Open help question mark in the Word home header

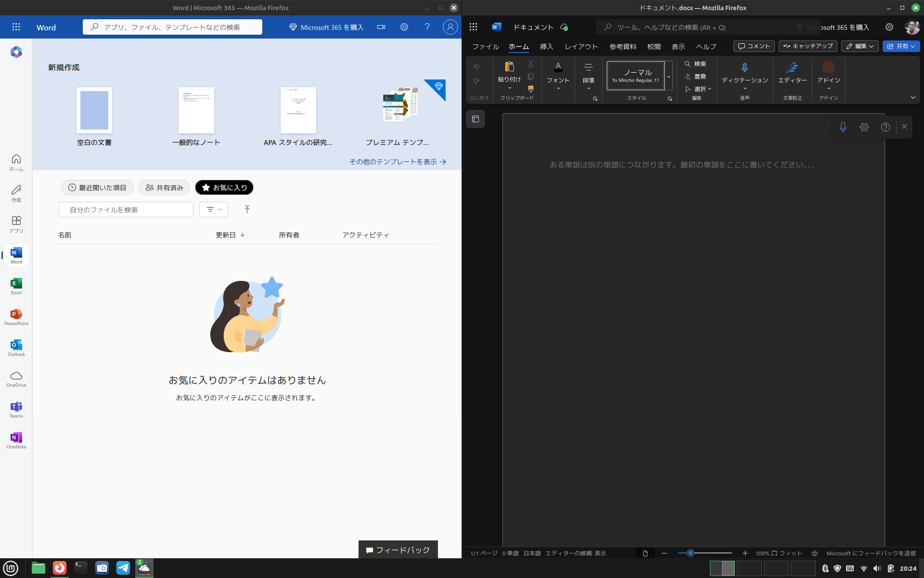(427, 27)
